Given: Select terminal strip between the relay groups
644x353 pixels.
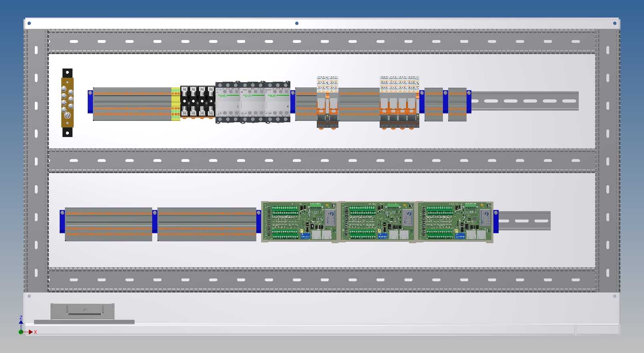Looking at the screenshot, I should click(x=359, y=104).
